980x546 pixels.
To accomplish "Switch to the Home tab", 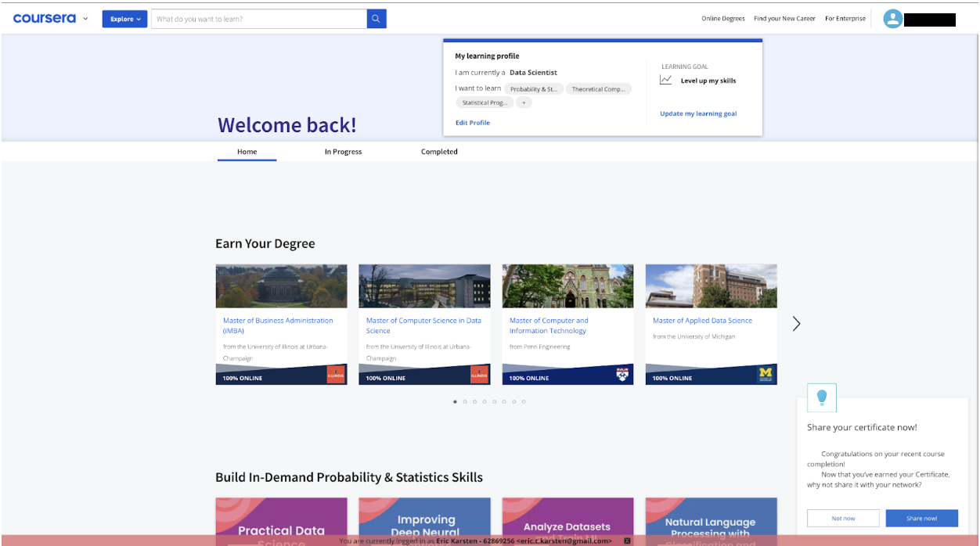I will coord(247,152).
